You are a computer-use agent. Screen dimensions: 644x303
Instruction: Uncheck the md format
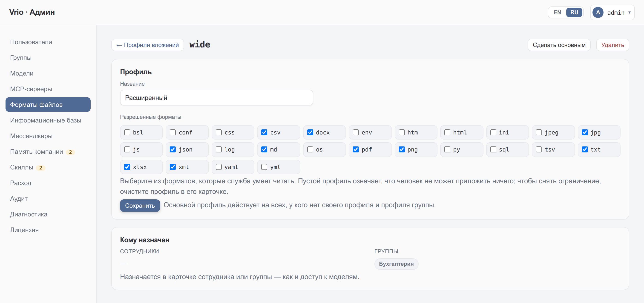tap(264, 149)
